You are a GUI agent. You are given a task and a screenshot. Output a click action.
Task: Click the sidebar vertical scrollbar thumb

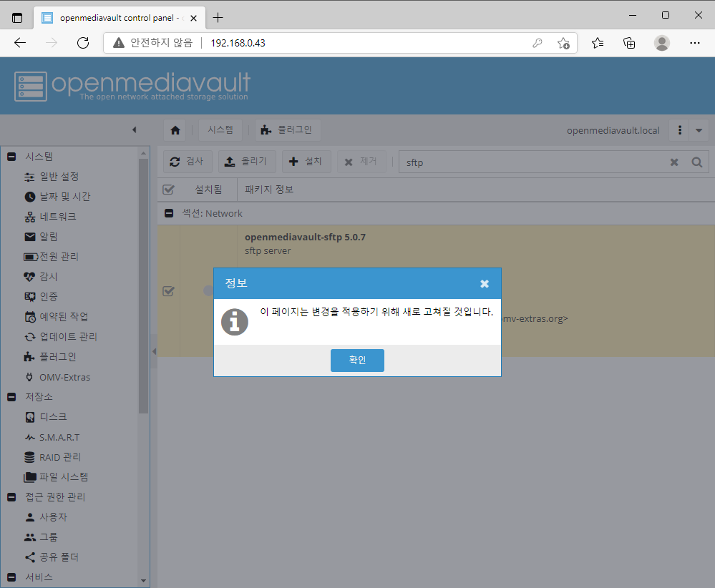tap(143, 286)
